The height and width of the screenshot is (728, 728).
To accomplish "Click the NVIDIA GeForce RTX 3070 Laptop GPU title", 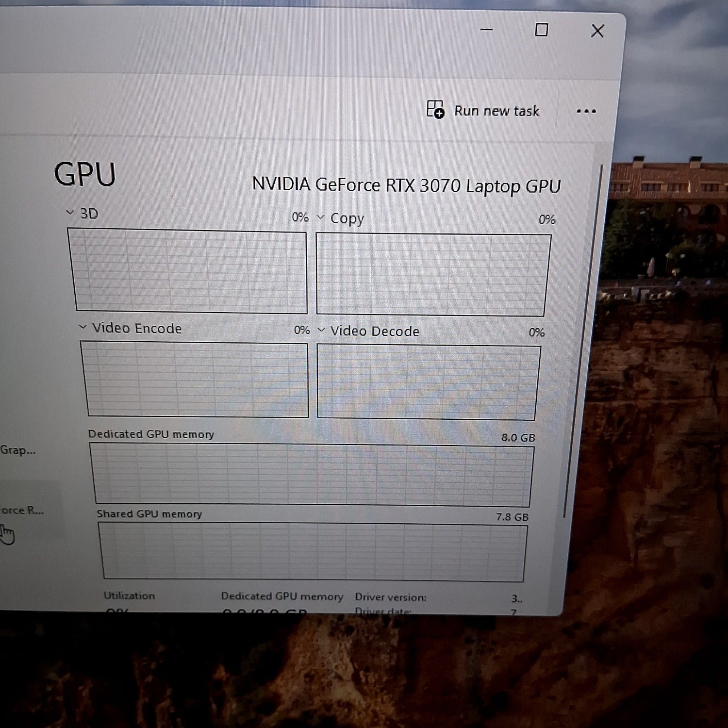I will coord(406,185).
